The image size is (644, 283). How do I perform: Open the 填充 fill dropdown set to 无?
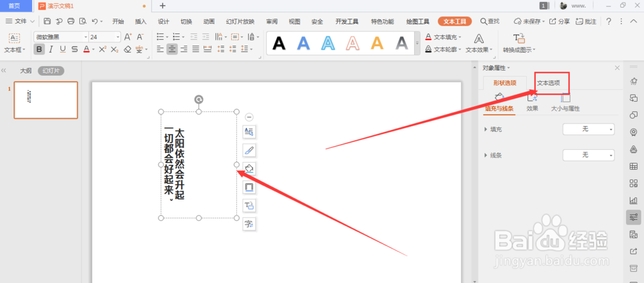pyautogui.click(x=589, y=129)
